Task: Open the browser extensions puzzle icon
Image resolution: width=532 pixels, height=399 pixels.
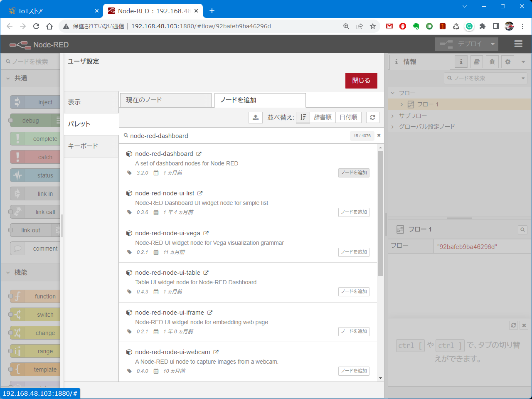Action: tap(483, 26)
